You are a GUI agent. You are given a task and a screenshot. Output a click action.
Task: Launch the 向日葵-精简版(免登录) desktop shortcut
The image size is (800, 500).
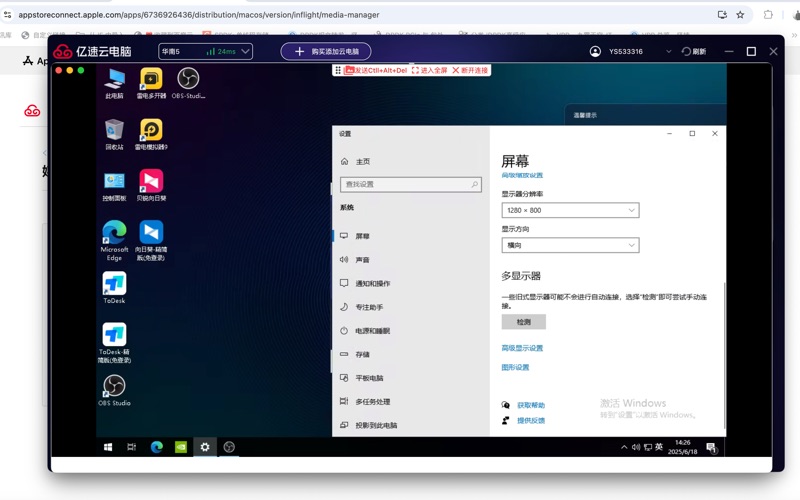151,240
